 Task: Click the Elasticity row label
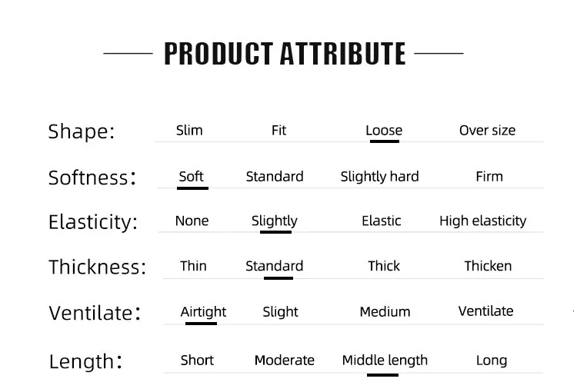(x=93, y=222)
